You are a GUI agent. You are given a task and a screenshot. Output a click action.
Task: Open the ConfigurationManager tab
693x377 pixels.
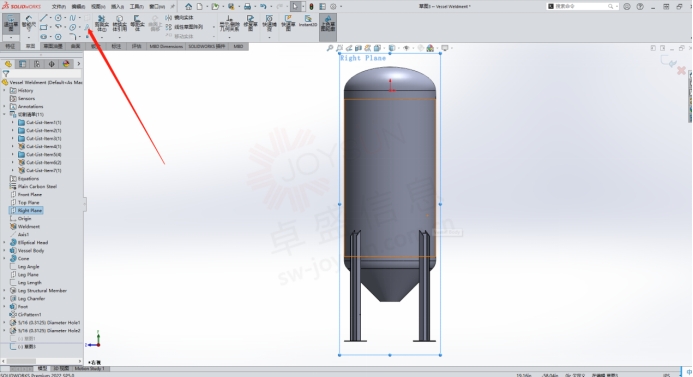tap(37, 64)
